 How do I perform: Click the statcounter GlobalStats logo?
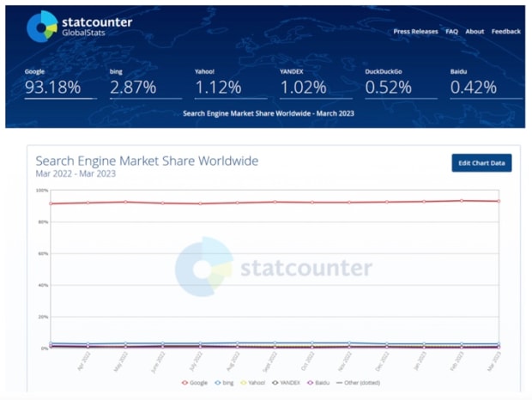click(80, 26)
